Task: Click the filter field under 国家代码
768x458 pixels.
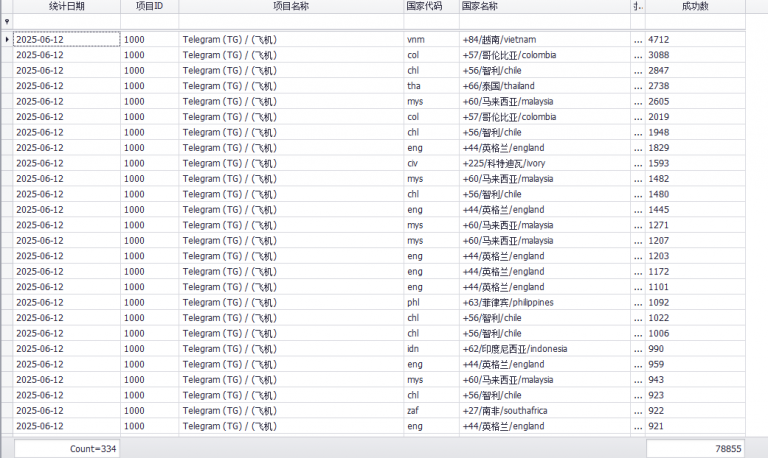Action: pyautogui.click(x=432, y=22)
